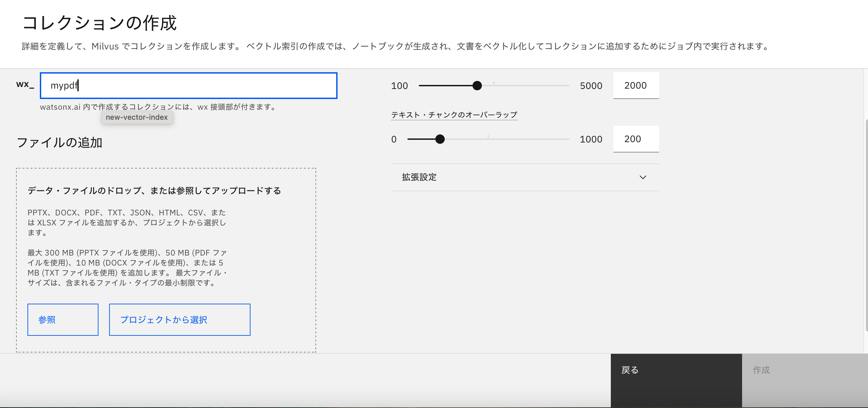868x408 pixels.
Task: Focus the collection name field containing mypdf
Action: tap(188, 86)
